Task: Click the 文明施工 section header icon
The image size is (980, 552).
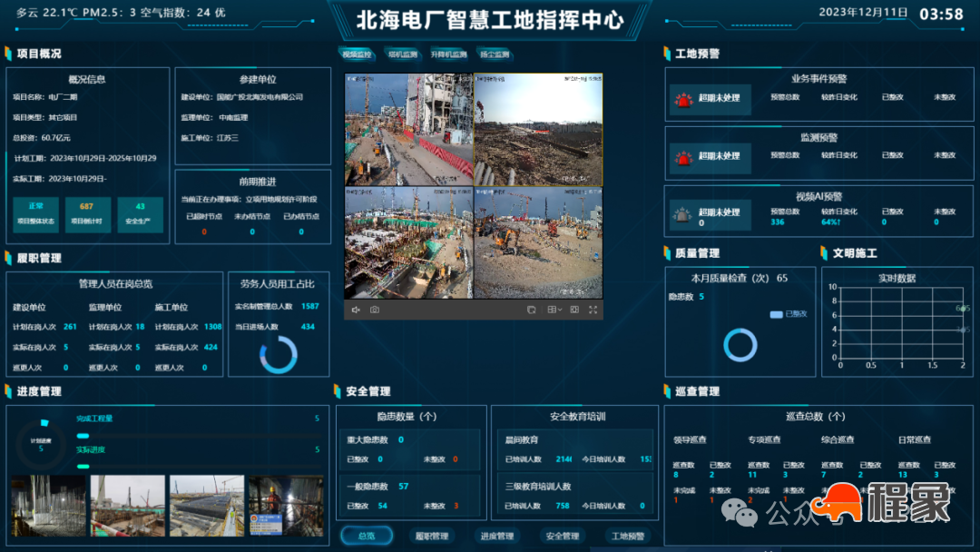Action: (824, 253)
